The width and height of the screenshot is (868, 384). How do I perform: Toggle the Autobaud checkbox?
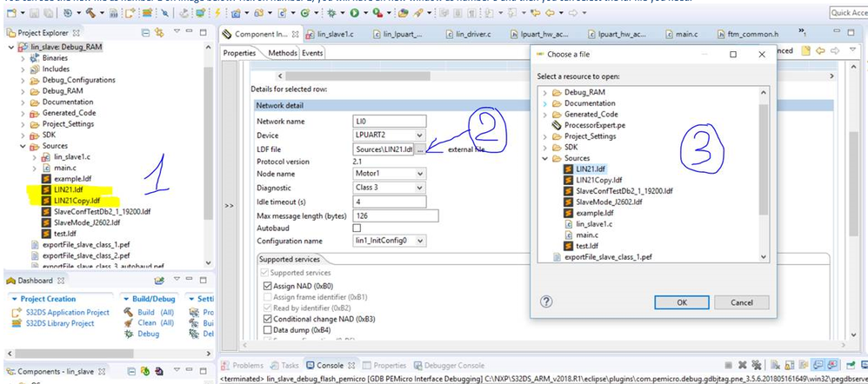(x=357, y=228)
